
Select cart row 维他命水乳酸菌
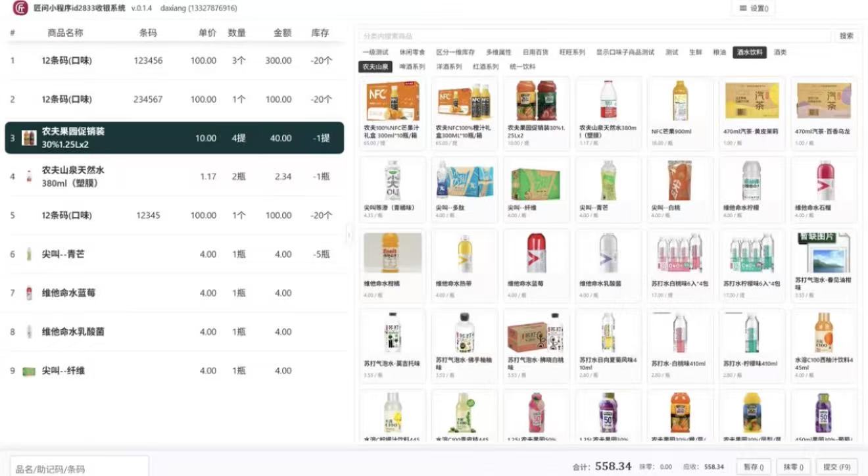pos(174,332)
